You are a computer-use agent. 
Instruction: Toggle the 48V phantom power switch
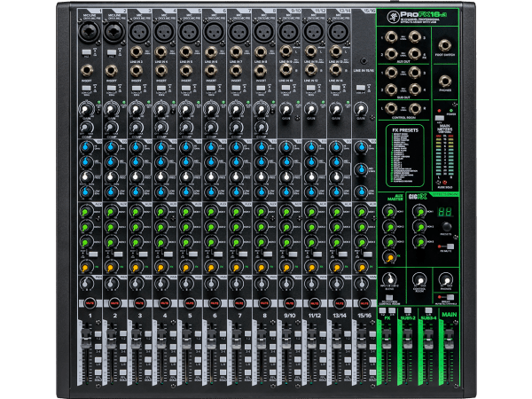[439, 118]
